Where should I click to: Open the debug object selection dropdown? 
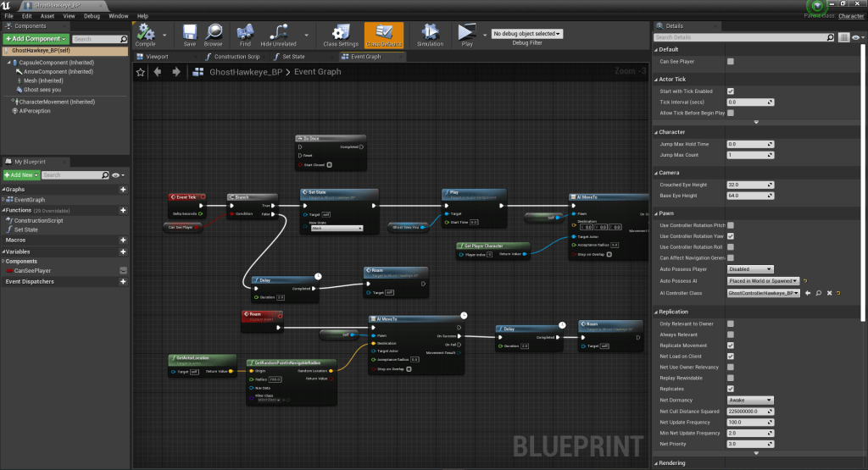click(x=526, y=34)
